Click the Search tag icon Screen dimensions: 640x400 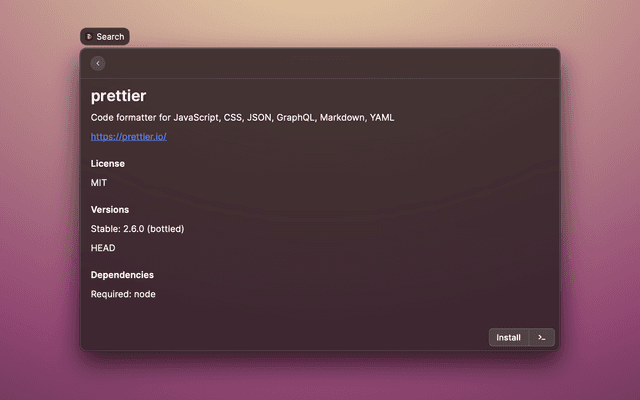[x=89, y=37]
